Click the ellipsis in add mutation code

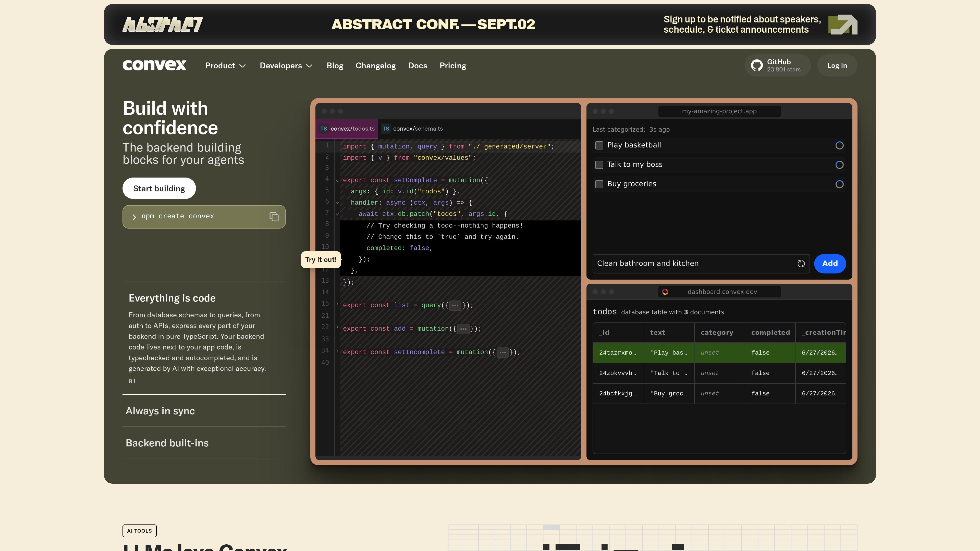click(x=463, y=329)
